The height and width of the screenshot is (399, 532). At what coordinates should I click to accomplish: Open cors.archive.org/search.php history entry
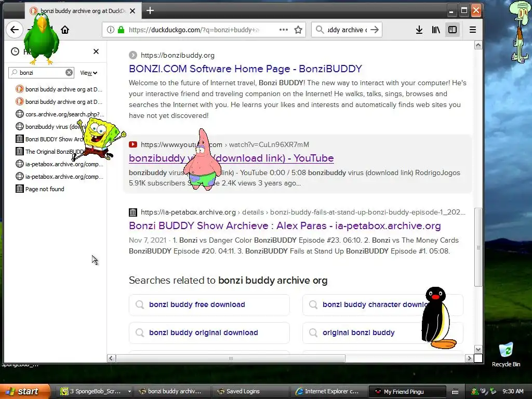pos(60,114)
